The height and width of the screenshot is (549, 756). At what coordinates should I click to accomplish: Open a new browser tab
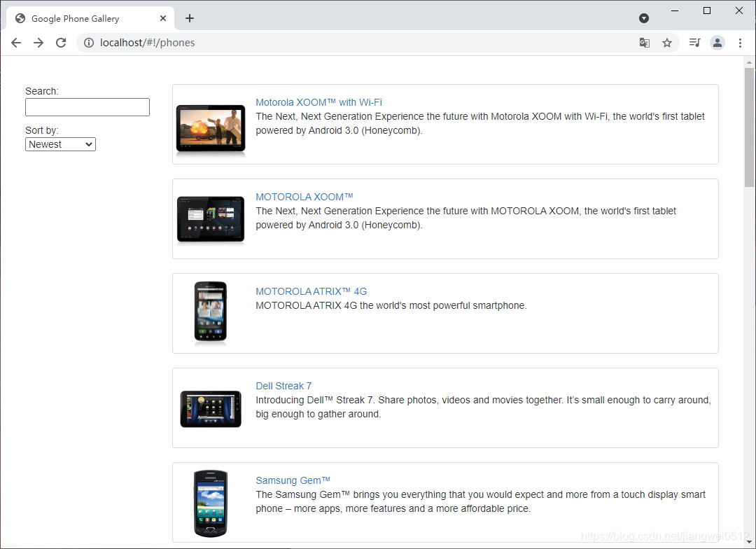coord(190,18)
